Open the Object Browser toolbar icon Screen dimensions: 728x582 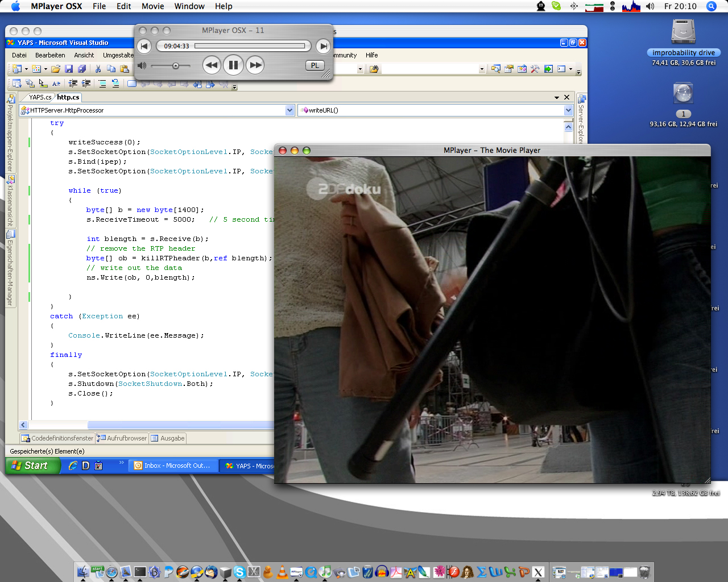click(x=522, y=69)
